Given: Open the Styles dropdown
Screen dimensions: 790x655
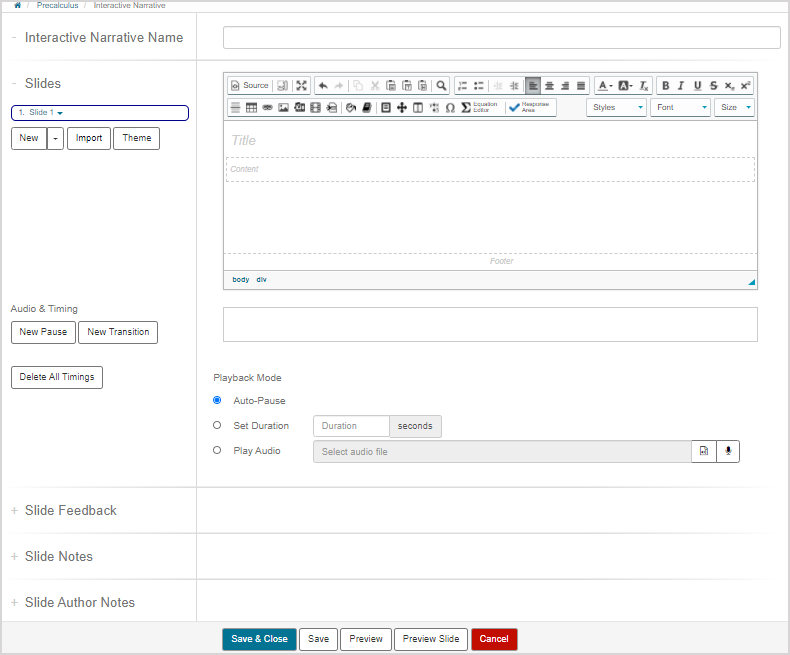Looking at the screenshot, I should (616, 107).
